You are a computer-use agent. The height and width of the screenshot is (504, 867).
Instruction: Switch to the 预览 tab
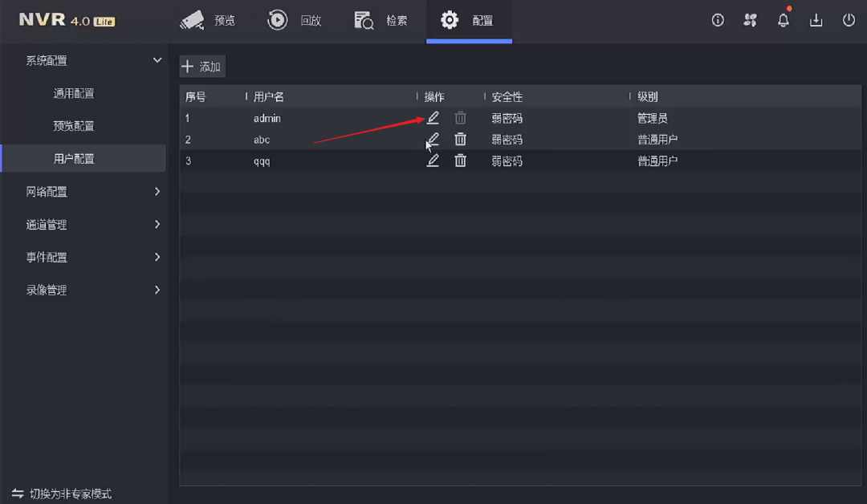coord(208,21)
